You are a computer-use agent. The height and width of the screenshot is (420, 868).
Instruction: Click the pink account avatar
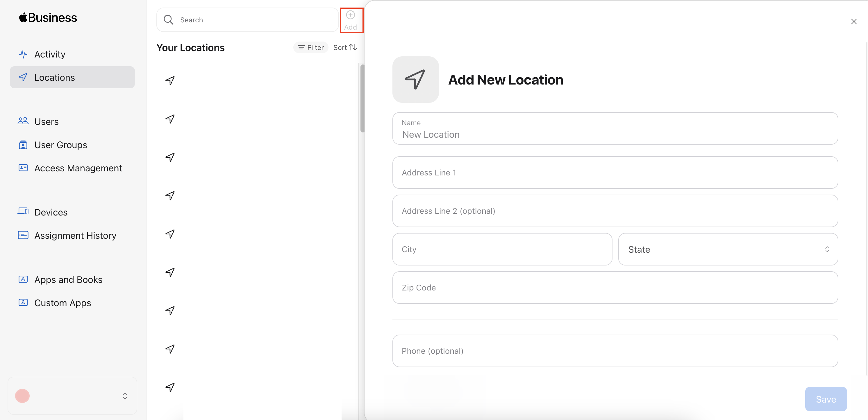point(22,396)
